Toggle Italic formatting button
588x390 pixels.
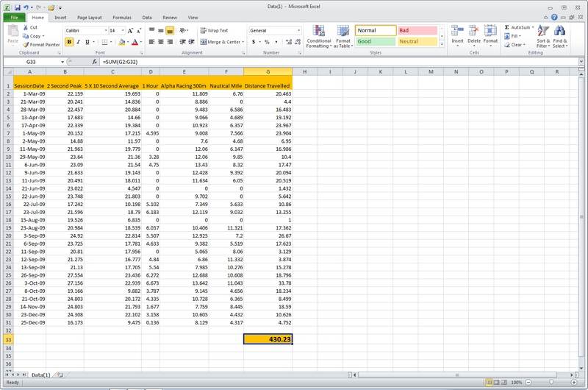tap(78, 42)
